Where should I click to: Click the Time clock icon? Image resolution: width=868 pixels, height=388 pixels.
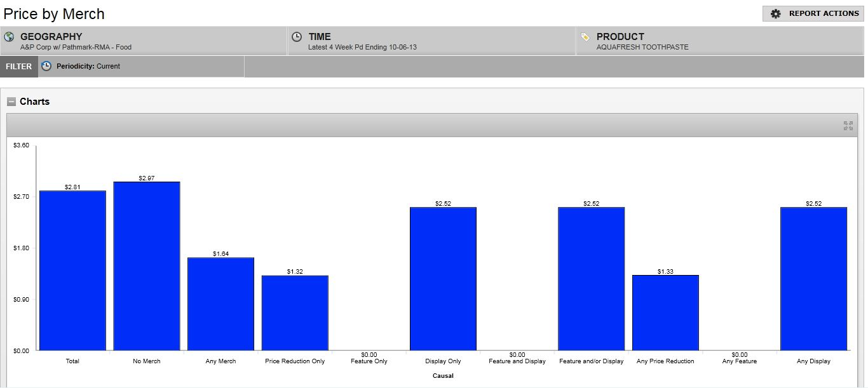click(x=297, y=37)
